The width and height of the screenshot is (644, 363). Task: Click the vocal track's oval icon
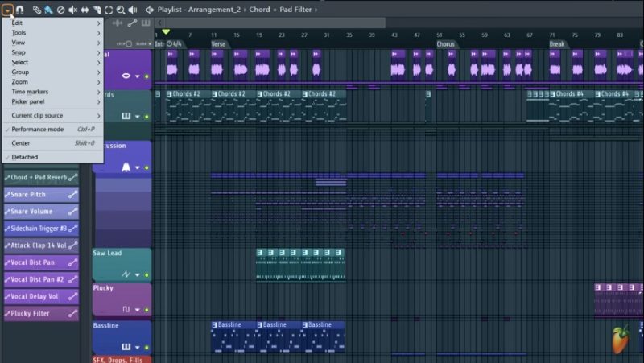click(x=126, y=76)
